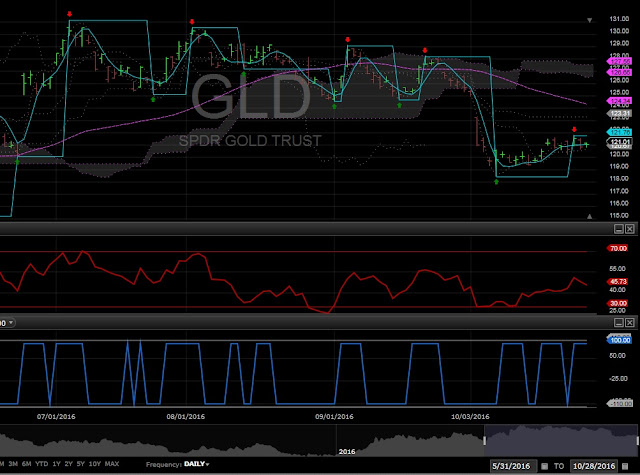Expand the oscillator panel settings dropdown arrow
The height and width of the screenshot is (475, 640).
click(x=11, y=323)
